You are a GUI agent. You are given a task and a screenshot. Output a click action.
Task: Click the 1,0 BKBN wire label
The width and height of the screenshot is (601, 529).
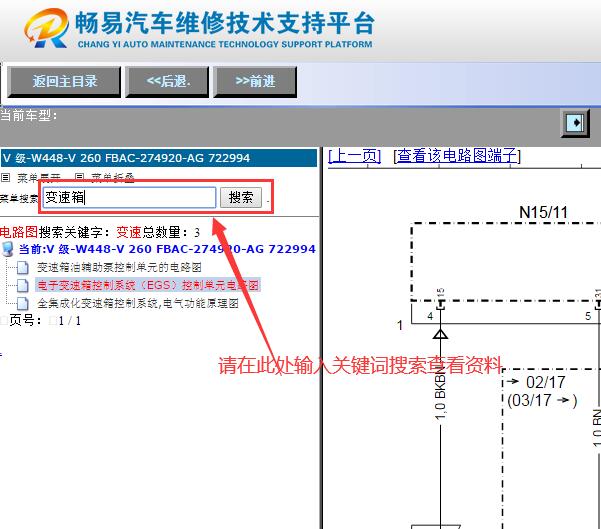[441, 396]
